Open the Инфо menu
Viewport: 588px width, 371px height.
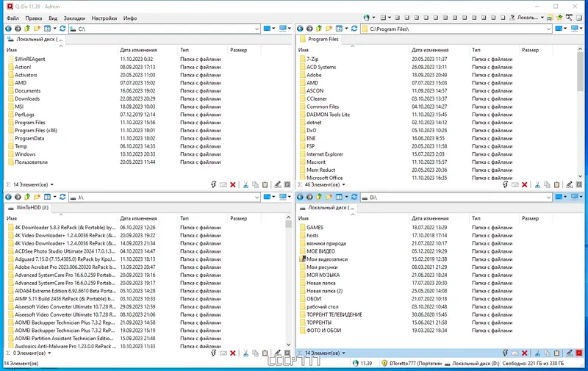pos(130,18)
